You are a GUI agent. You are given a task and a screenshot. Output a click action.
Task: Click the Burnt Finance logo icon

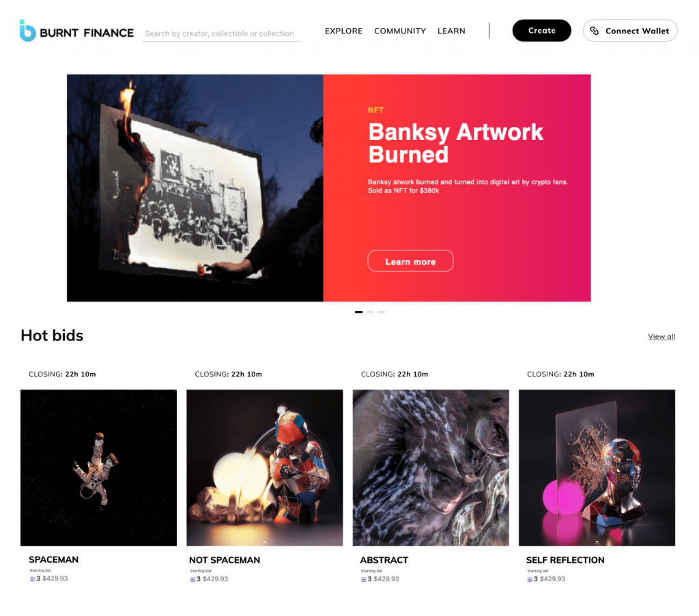(x=27, y=31)
